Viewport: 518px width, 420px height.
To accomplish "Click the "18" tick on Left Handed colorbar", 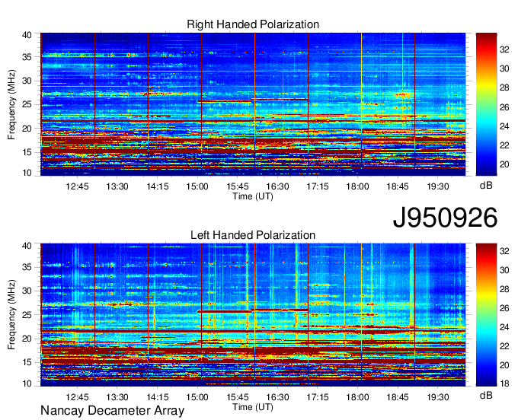I will click(x=504, y=383).
